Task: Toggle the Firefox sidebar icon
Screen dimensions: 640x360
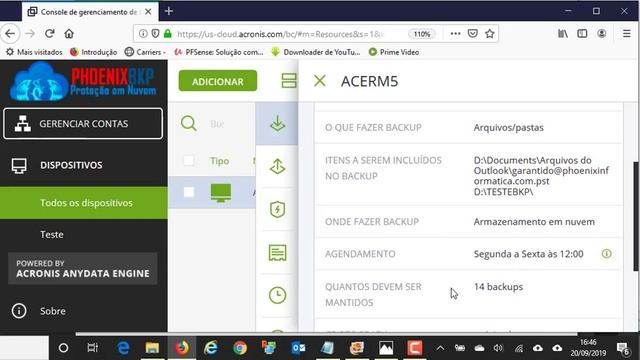Action: point(582,33)
